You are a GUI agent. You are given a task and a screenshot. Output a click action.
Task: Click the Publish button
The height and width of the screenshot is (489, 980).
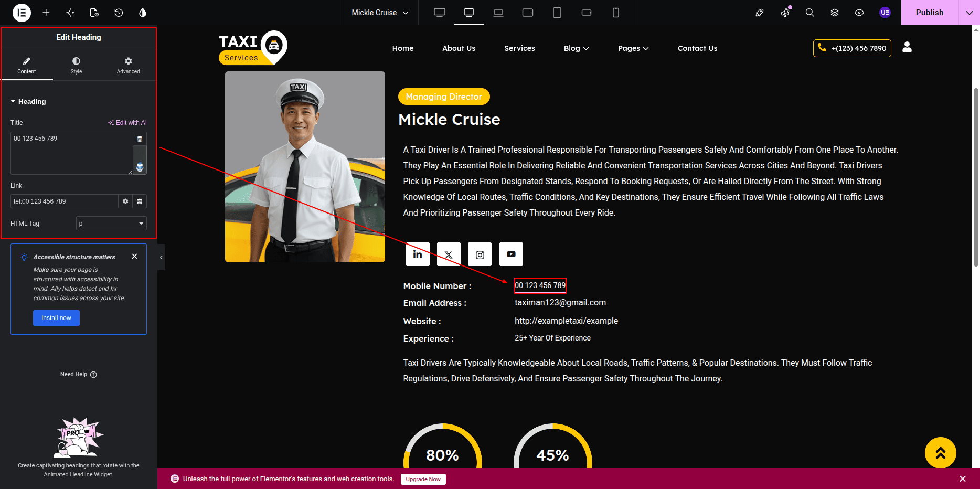point(930,13)
